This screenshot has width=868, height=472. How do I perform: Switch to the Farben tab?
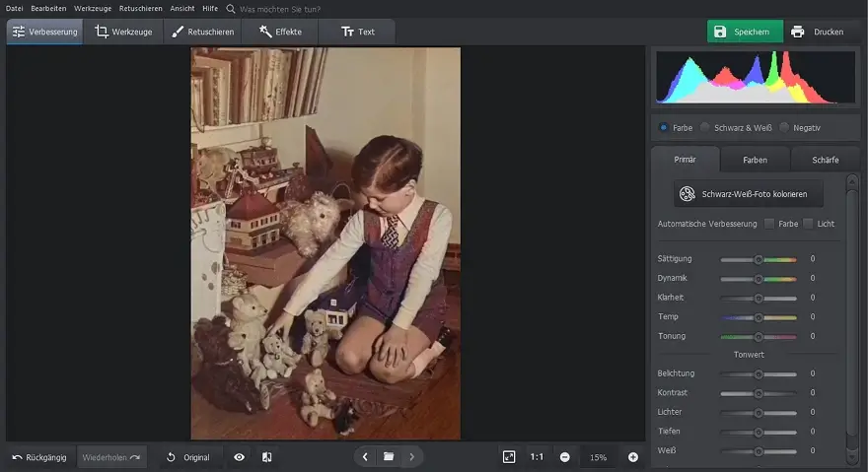[x=755, y=160]
